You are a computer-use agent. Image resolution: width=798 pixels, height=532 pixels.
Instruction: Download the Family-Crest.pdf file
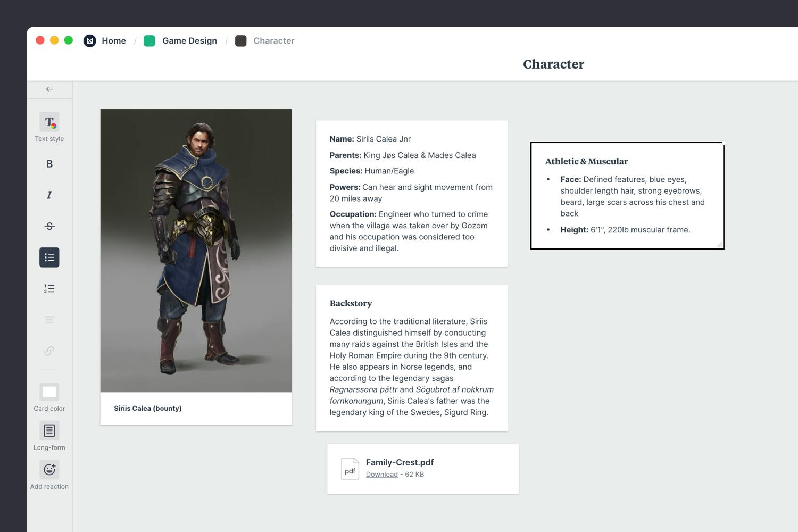[381, 475]
